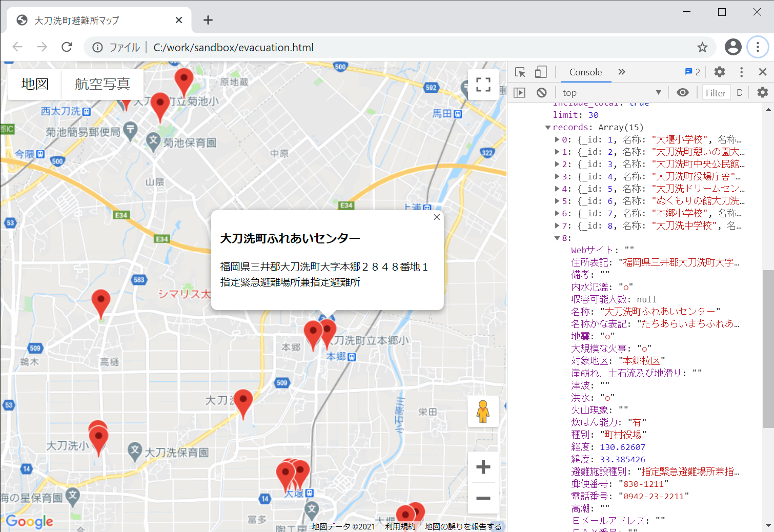Click the 利用規約 link on the map
Screen dimensions: 774x532
[400, 526]
